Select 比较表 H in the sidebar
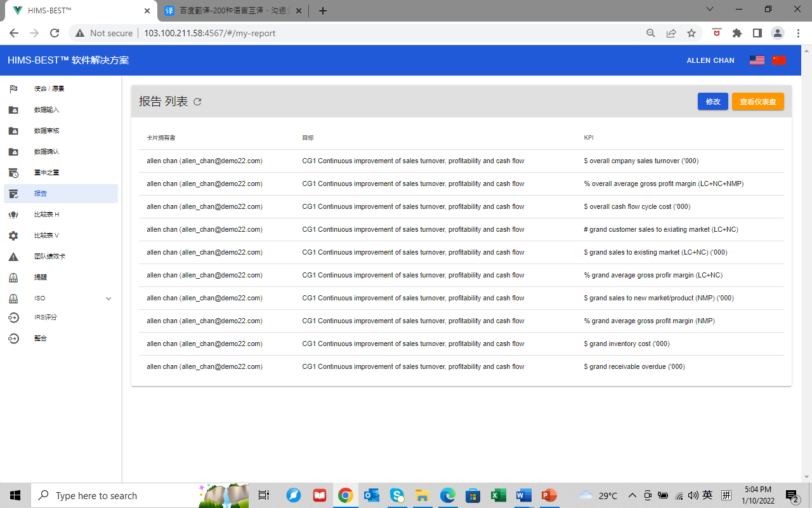Viewport: 812px width, 508px height. pyautogui.click(x=47, y=215)
